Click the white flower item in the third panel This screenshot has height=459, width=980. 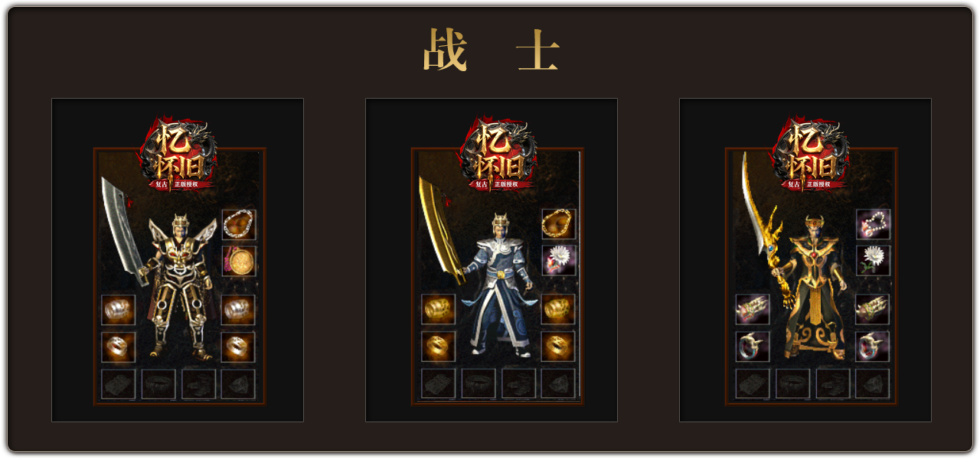(873, 261)
